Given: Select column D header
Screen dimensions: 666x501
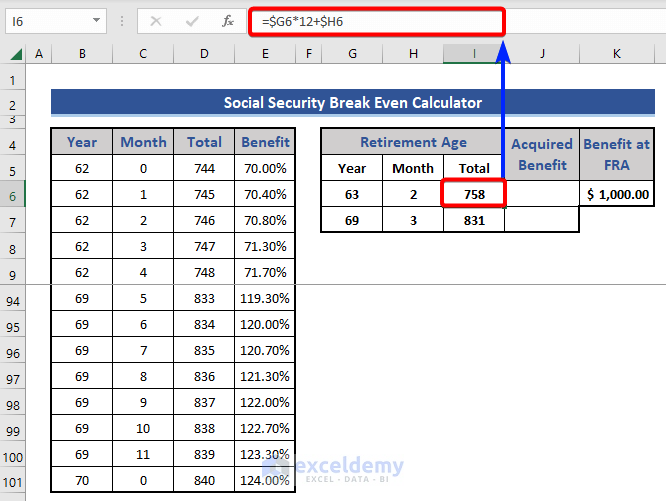Looking at the screenshot, I should (204, 54).
